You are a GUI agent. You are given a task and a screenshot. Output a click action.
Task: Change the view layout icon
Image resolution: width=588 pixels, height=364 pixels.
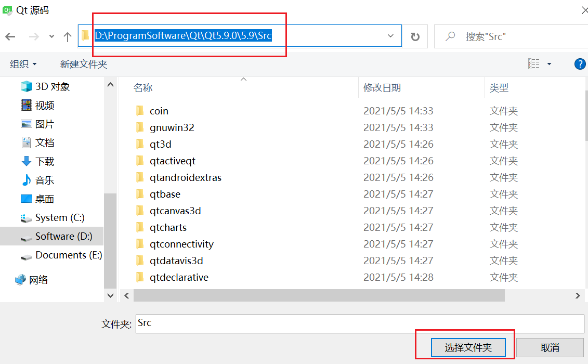533,64
